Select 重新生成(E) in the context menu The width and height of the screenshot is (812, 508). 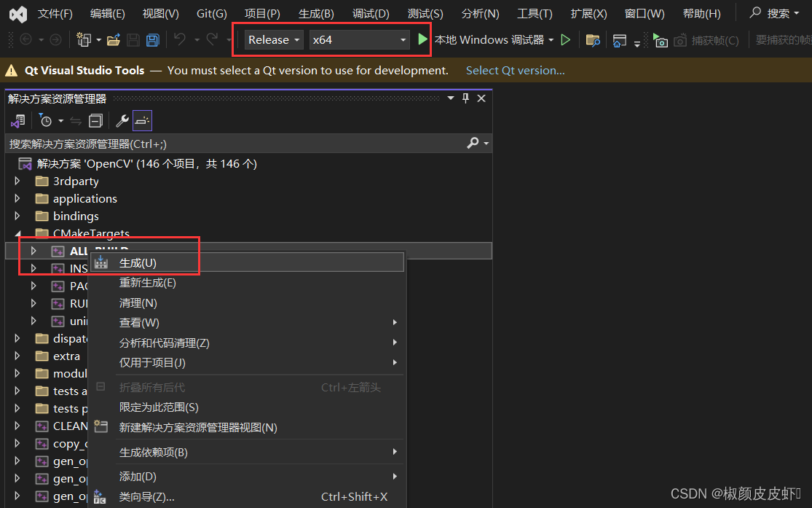coord(247,283)
